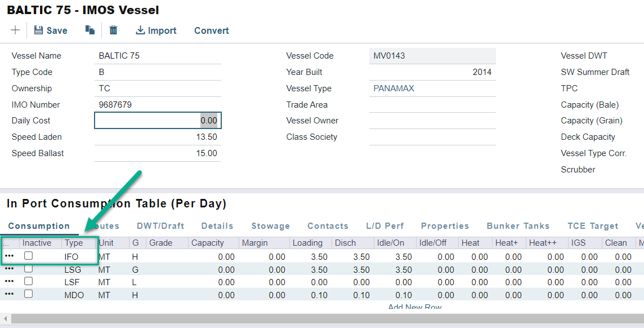Open the LSF row ellipsis menu
The height and width of the screenshot is (328, 644).
10,282
